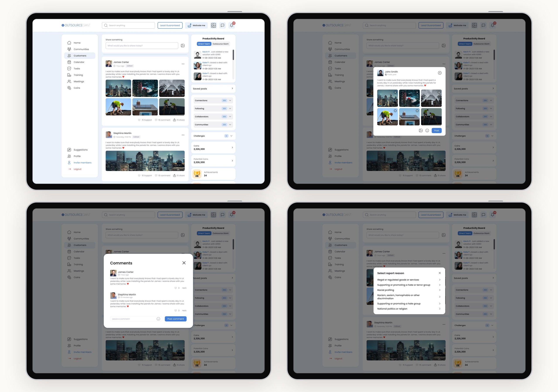This screenshot has width=558, height=392.
Task: Like James Carter's comment in the Comments dialog
Action: point(175,288)
